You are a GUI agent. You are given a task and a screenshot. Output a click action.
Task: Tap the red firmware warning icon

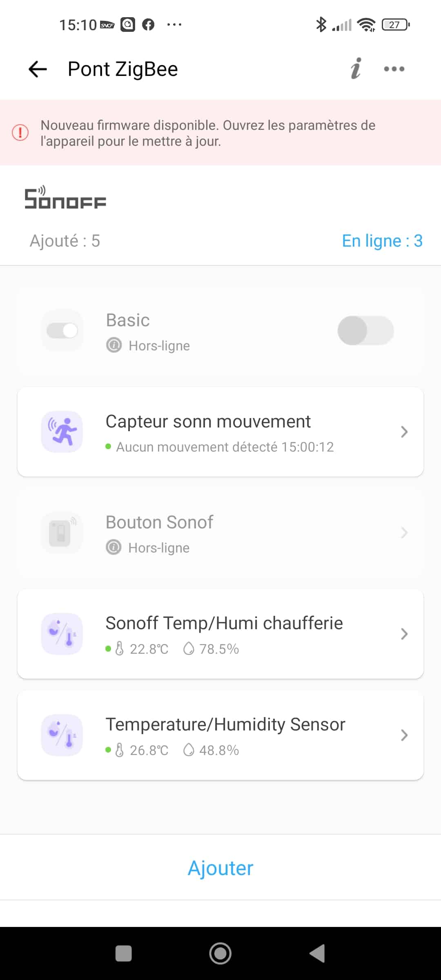[20, 133]
